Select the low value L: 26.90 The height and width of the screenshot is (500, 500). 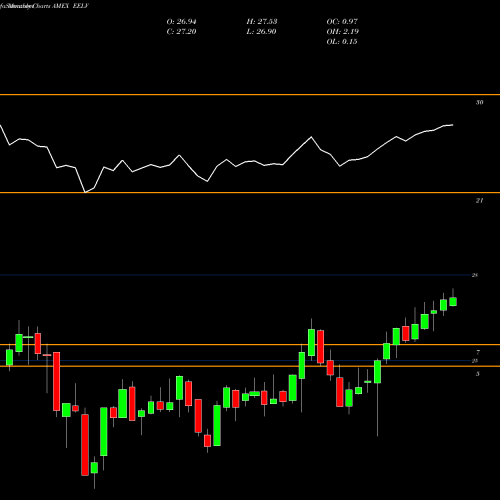click(262, 32)
